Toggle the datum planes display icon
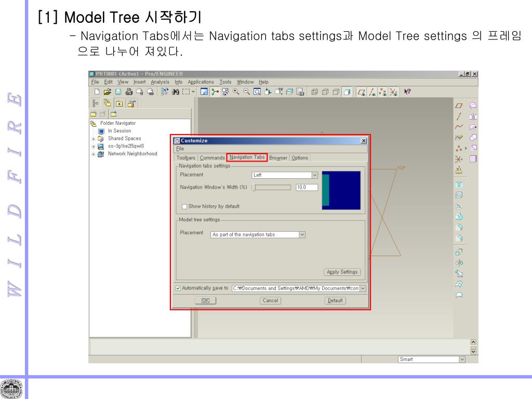Screen dimensions: 532x399 pos(361,92)
